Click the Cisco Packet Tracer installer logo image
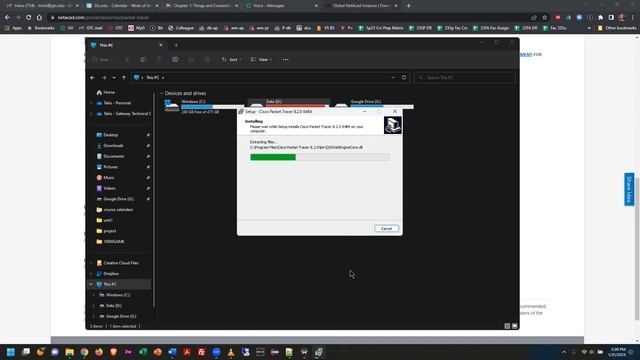 pyautogui.click(x=392, y=125)
